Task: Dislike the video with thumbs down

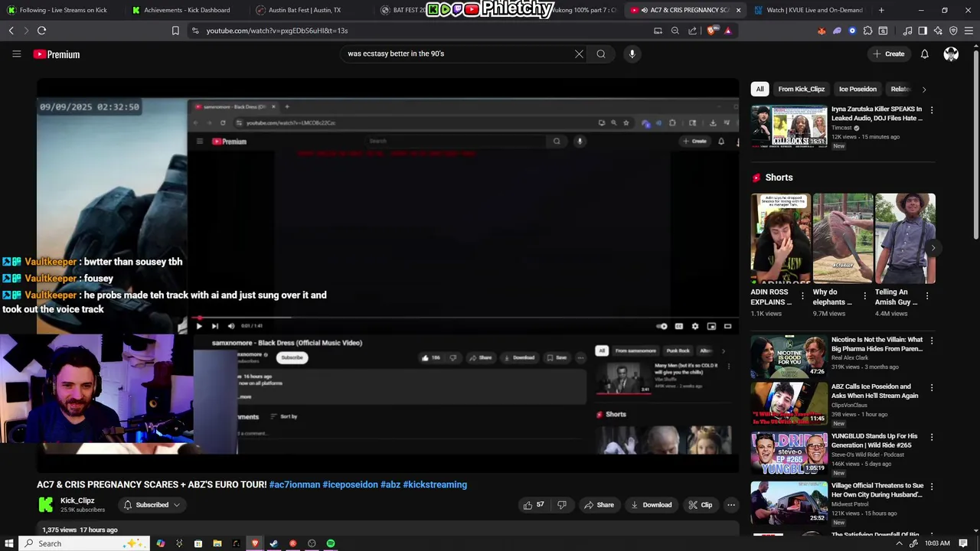Action: pyautogui.click(x=562, y=505)
